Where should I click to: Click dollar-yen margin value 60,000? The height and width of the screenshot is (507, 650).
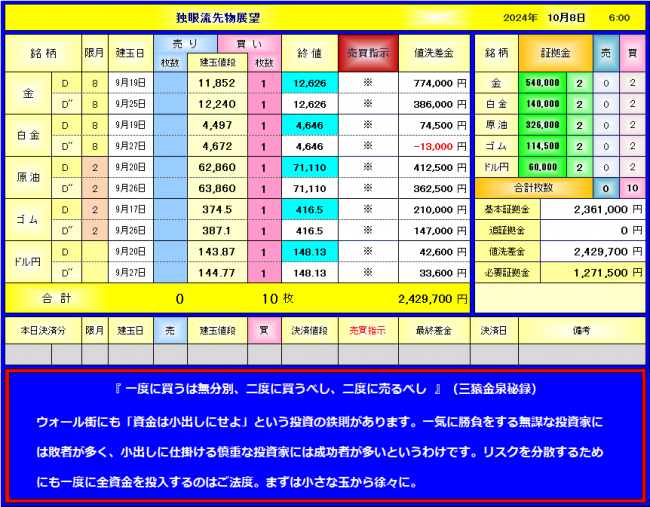(543, 167)
